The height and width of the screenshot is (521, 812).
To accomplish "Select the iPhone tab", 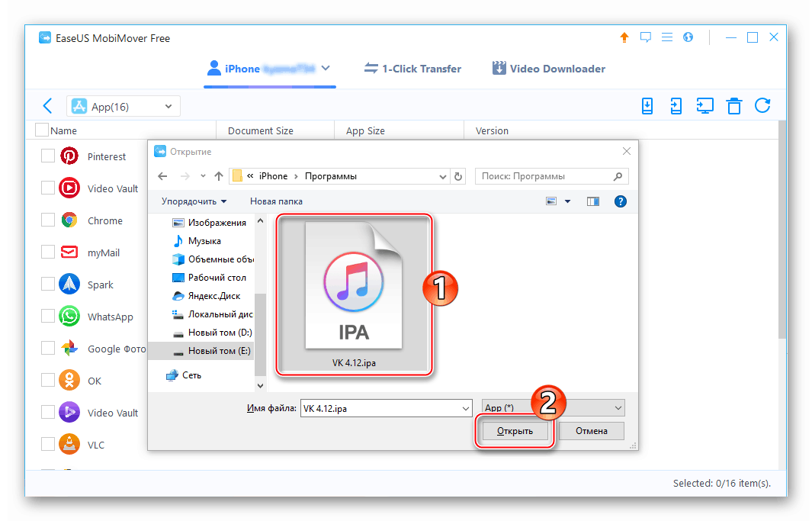I will [269, 69].
